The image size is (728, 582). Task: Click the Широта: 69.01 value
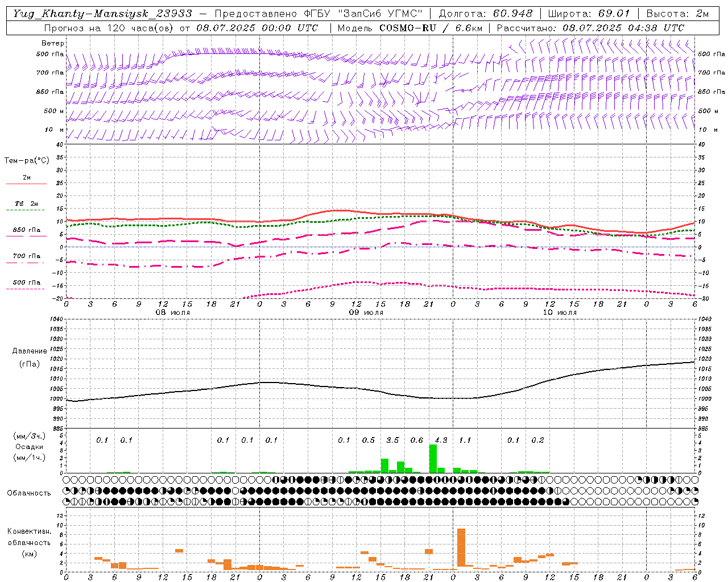(589, 14)
